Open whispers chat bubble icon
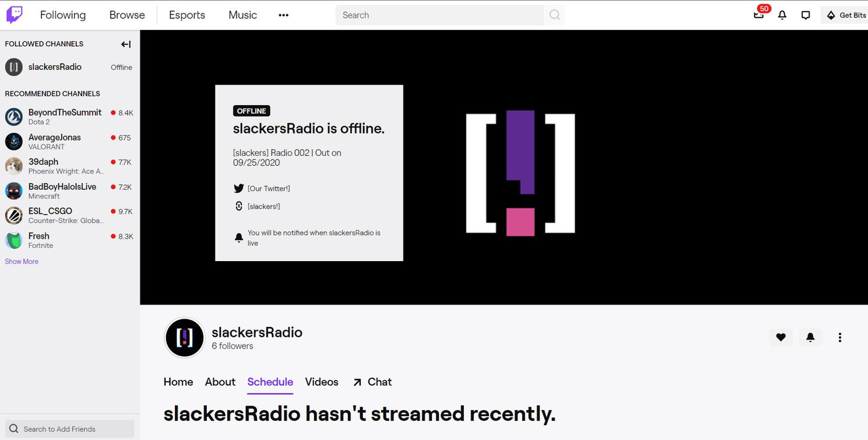This screenshot has height=440, width=868. click(806, 15)
